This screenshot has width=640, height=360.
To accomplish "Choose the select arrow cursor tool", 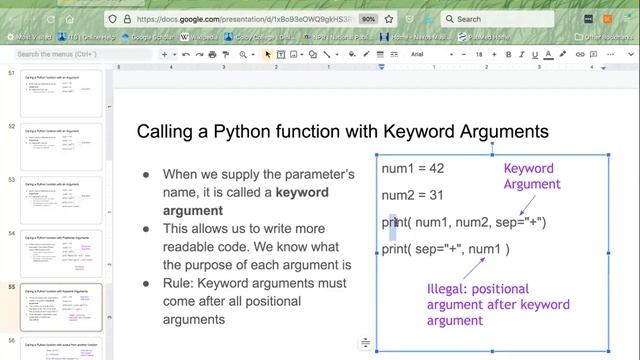I will coord(267,54).
